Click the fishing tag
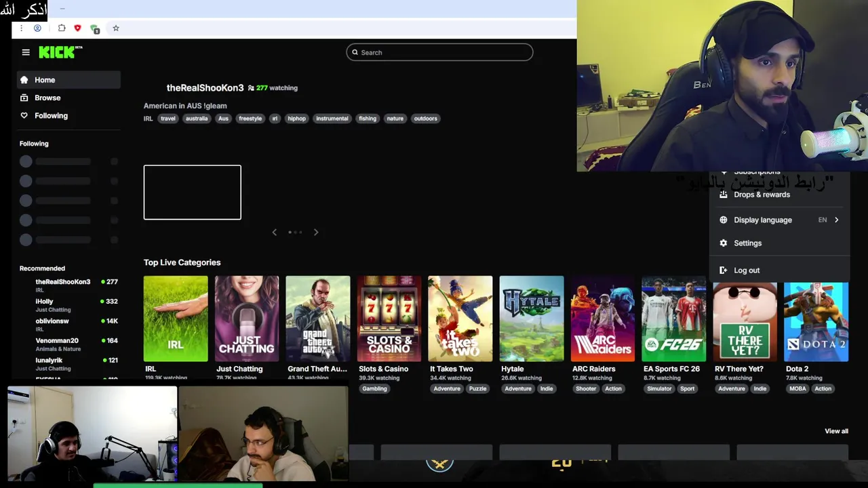Screen dimensions: 868x488 (368, 119)
